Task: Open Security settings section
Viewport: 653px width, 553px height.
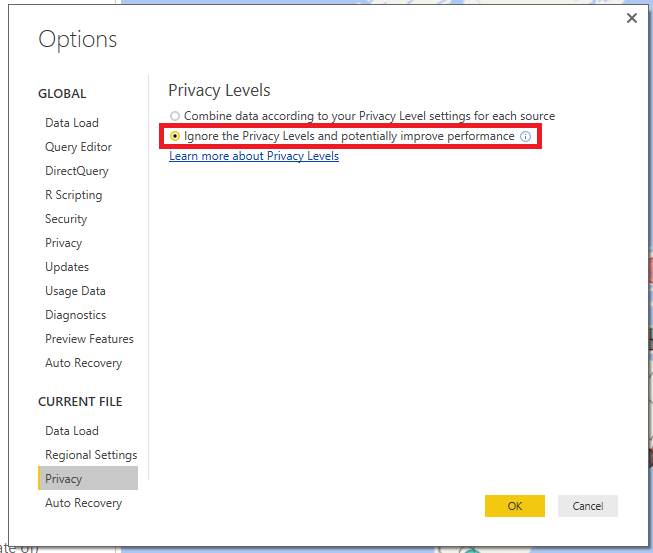Action: point(66,219)
